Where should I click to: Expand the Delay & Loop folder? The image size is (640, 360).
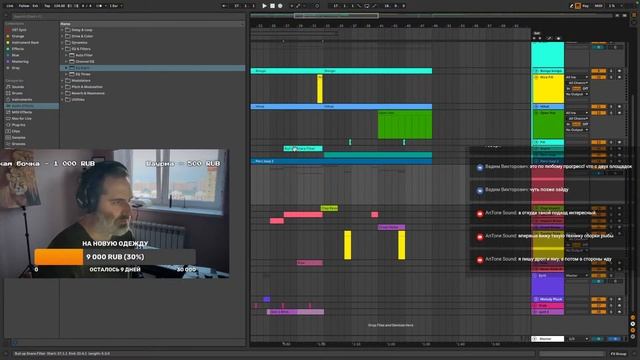pyautogui.click(x=62, y=30)
